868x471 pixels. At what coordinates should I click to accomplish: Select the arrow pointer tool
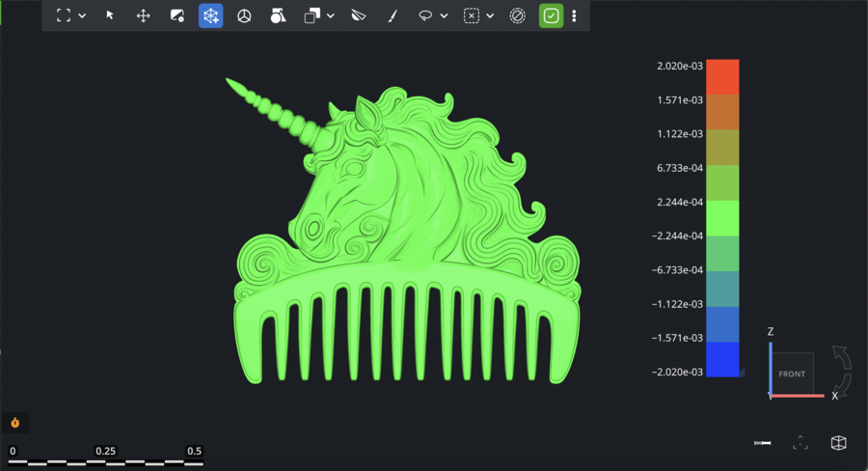(110, 15)
